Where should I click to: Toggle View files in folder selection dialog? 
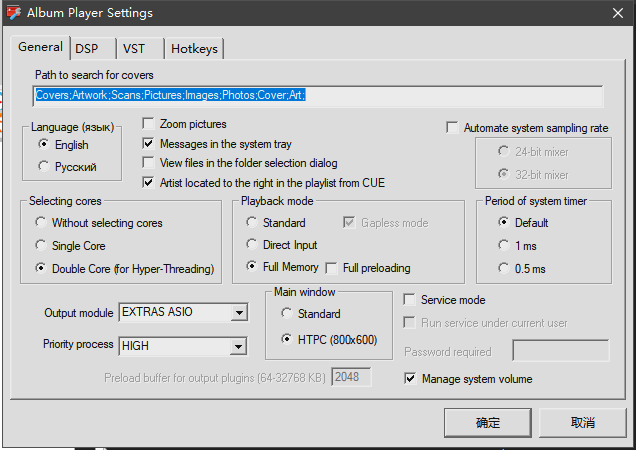point(149,163)
